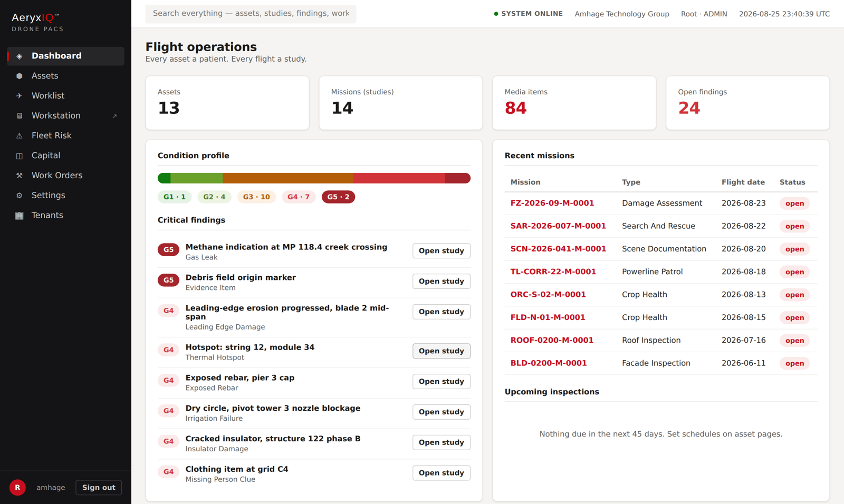Click the Settings gear icon
844x504 pixels.
pyautogui.click(x=20, y=196)
